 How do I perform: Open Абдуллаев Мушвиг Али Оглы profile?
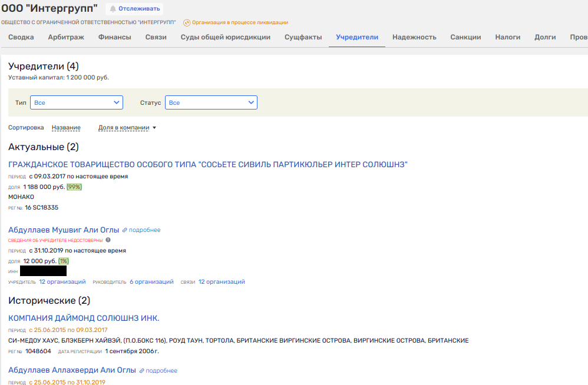tap(64, 230)
